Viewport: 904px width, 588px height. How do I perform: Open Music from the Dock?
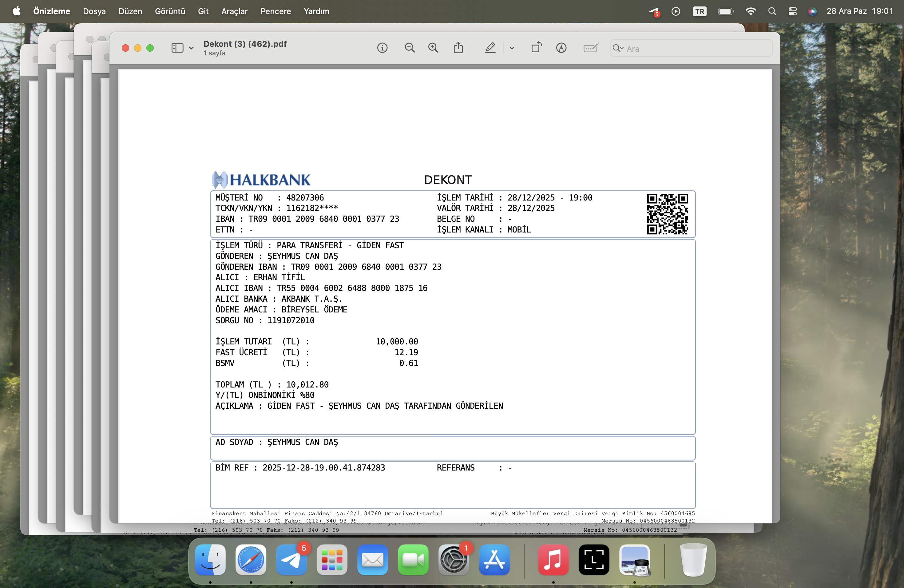pyautogui.click(x=553, y=559)
